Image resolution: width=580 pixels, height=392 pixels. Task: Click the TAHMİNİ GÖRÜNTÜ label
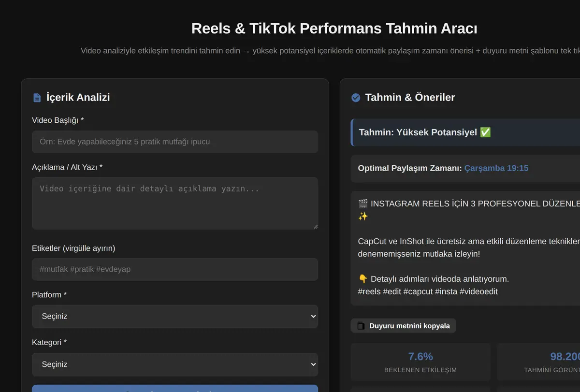[552, 370]
